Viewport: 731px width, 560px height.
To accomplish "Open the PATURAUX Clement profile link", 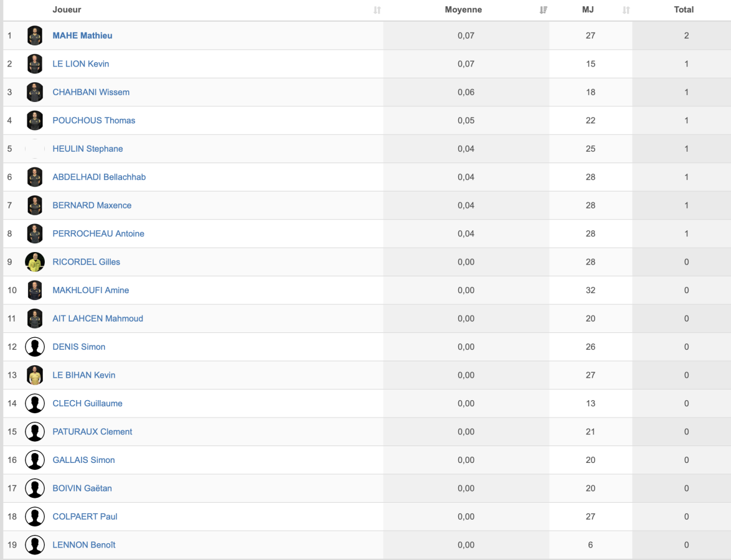I will click(x=92, y=431).
